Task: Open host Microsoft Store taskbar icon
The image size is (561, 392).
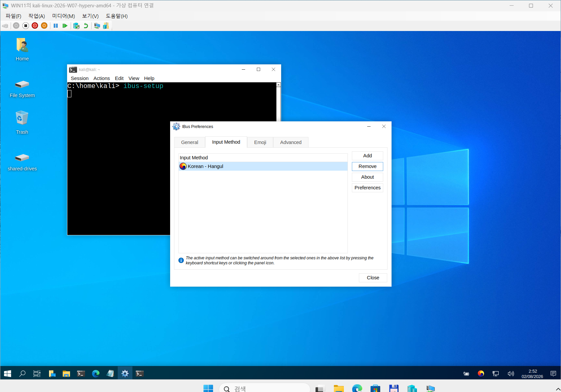Action: [x=375, y=388]
